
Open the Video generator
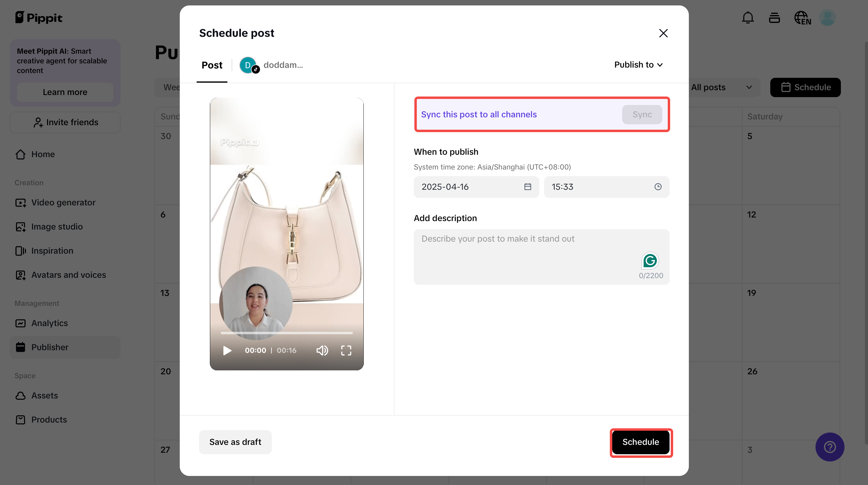pyautogui.click(x=63, y=203)
